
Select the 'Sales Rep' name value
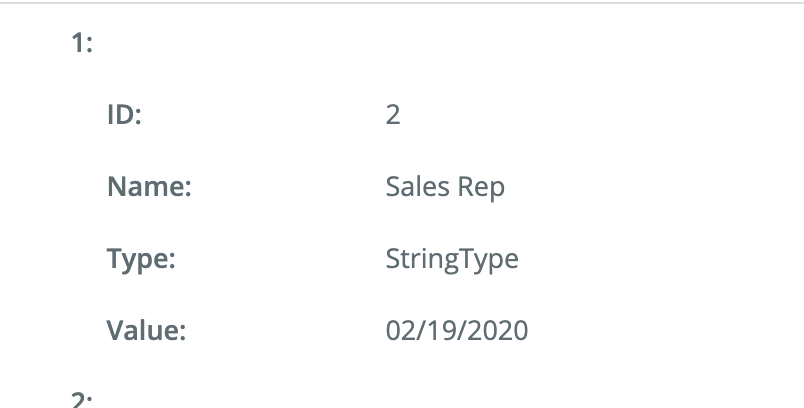tap(445, 187)
